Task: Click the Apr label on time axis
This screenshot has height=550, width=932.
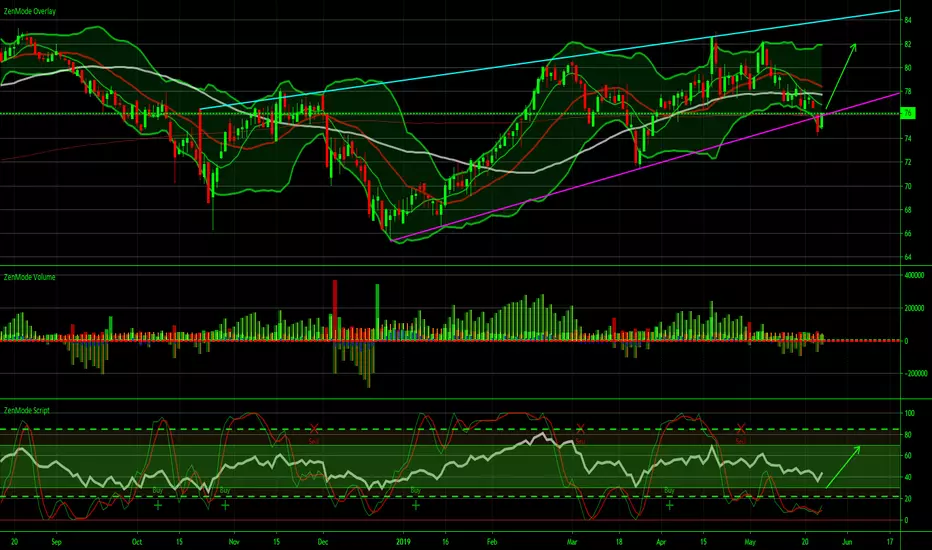Action: pos(661,542)
